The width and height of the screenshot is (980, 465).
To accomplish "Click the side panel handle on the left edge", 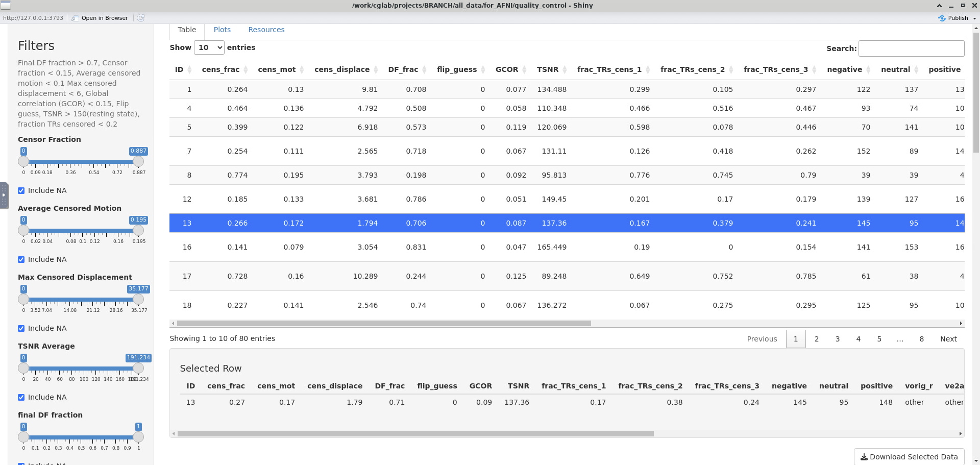I will tap(4, 195).
